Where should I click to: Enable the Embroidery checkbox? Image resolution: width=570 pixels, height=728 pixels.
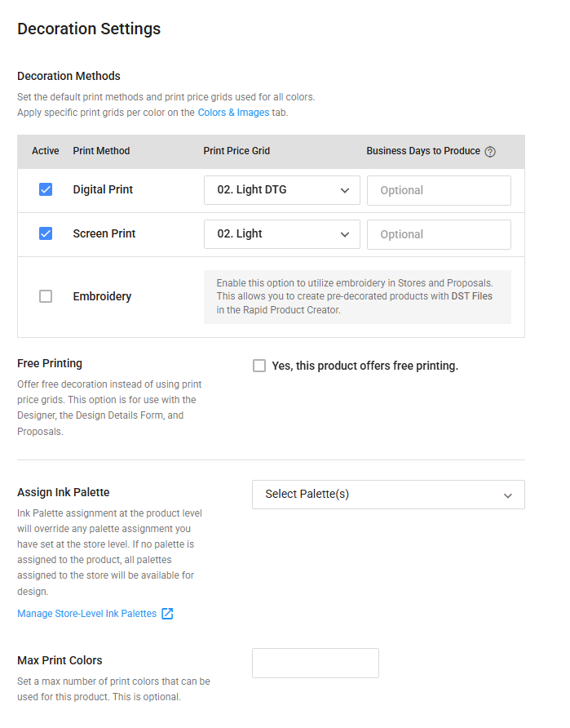click(46, 296)
